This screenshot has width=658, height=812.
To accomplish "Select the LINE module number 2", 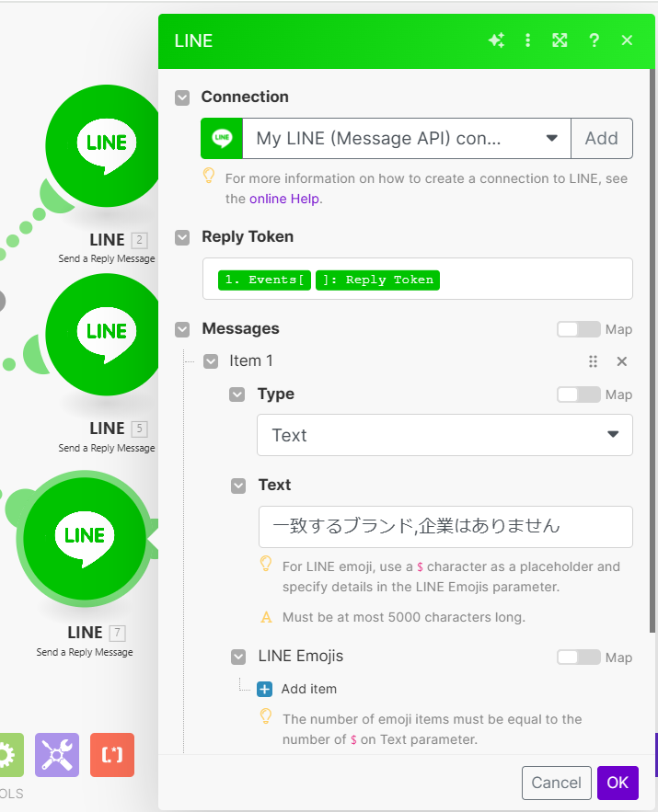I will pyautogui.click(x=102, y=146).
